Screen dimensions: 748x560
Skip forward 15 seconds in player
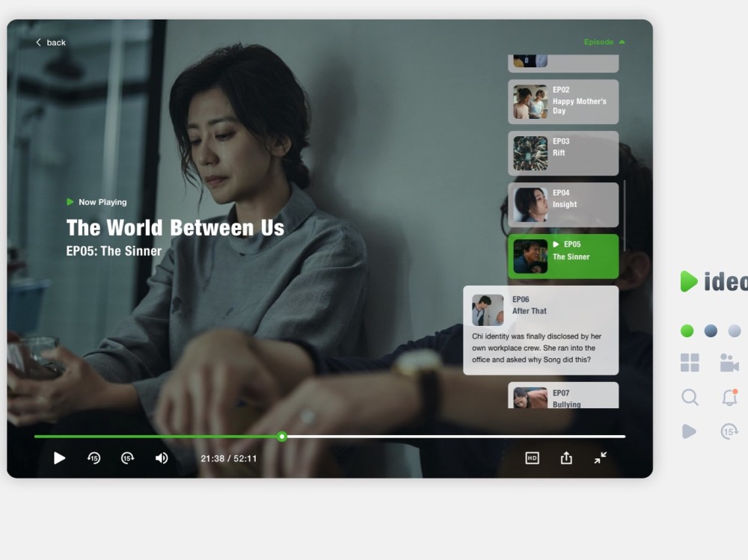pos(127,458)
